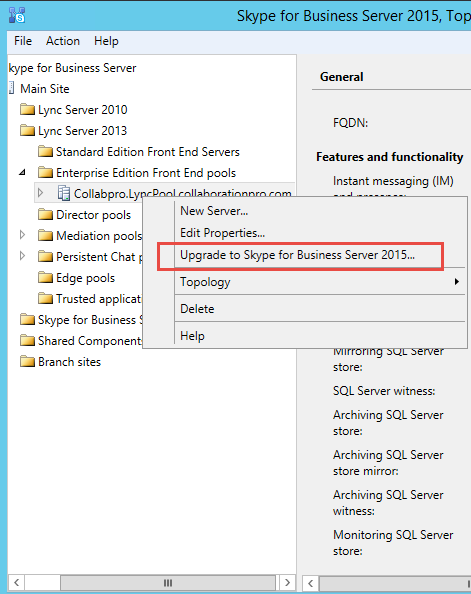
Task: Click the SQL Server witness: label
Action: [384, 391]
